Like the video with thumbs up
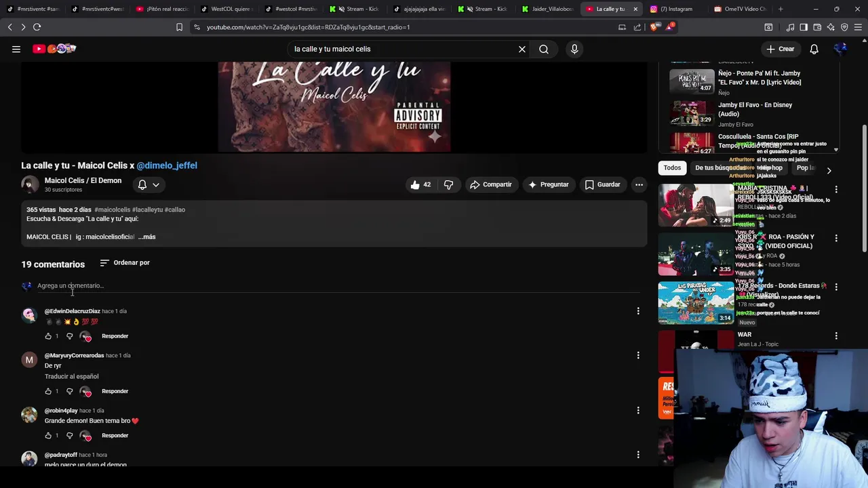Screen dimensions: 868x488 [420, 184]
